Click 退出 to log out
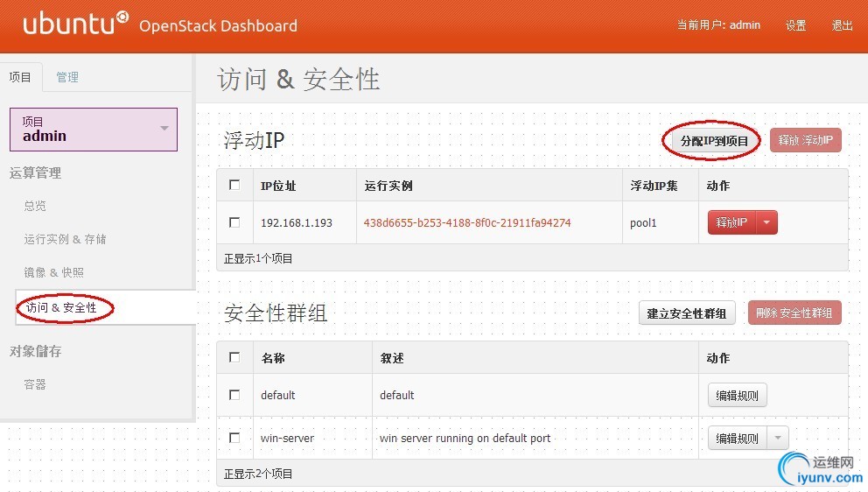 point(842,25)
